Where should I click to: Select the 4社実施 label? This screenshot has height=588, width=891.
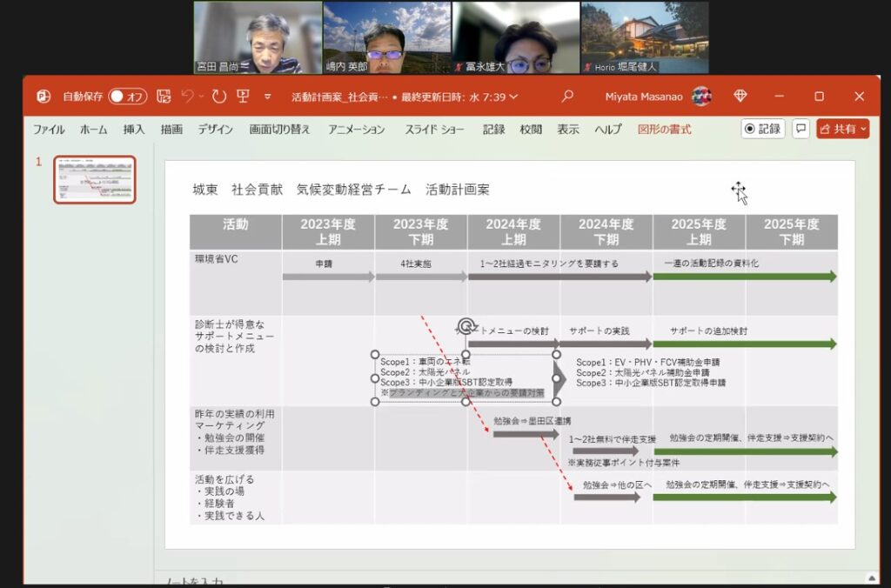tap(416, 264)
